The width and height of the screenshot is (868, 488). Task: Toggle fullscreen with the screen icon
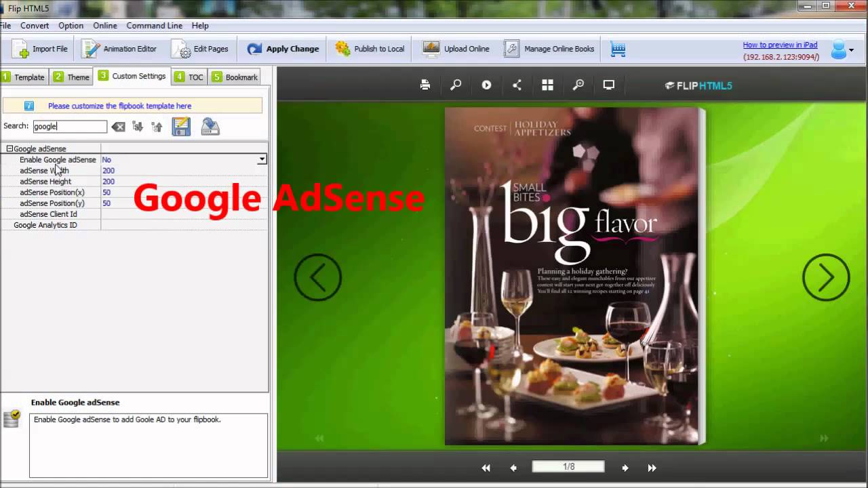pos(609,85)
